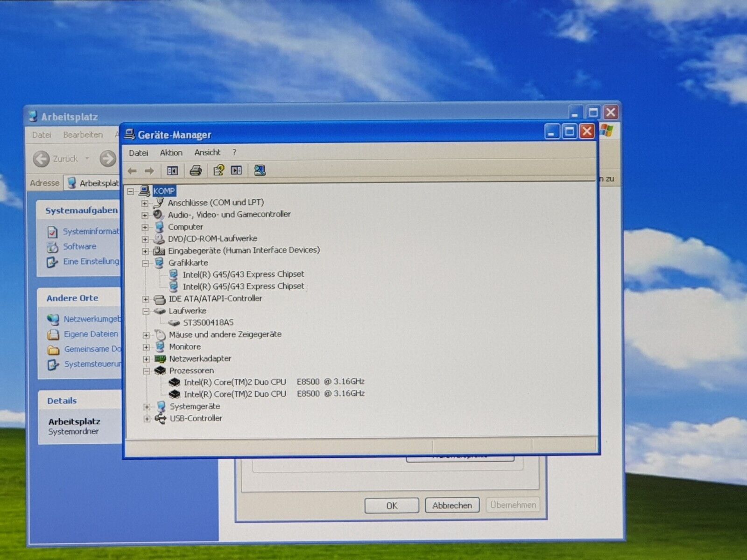Open Eigene Dateien under Andere Orte
The image size is (747, 560).
tap(91, 334)
